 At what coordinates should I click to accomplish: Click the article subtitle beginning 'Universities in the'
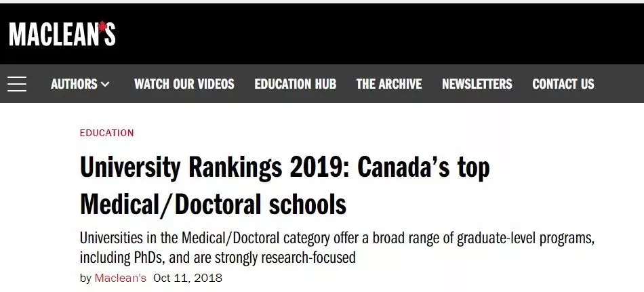point(337,248)
